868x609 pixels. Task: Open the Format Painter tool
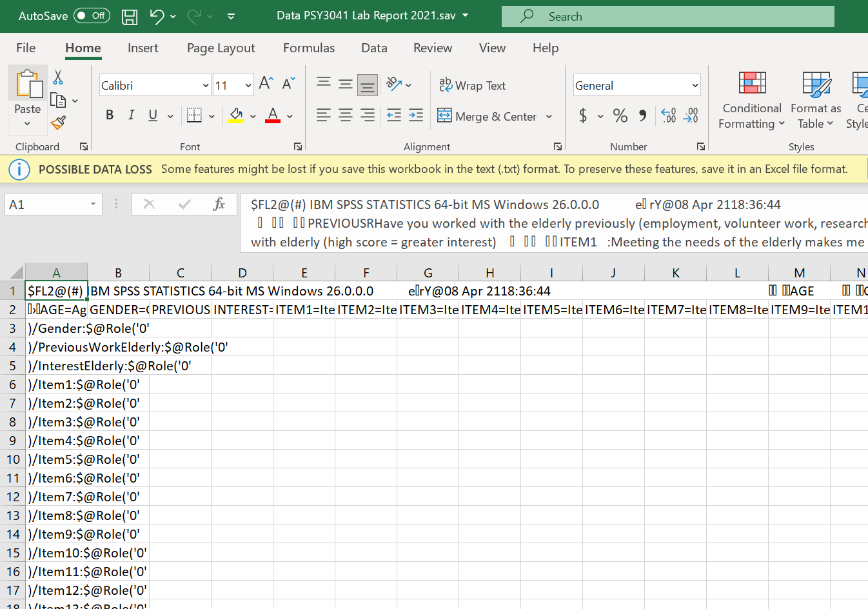point(57,123)
